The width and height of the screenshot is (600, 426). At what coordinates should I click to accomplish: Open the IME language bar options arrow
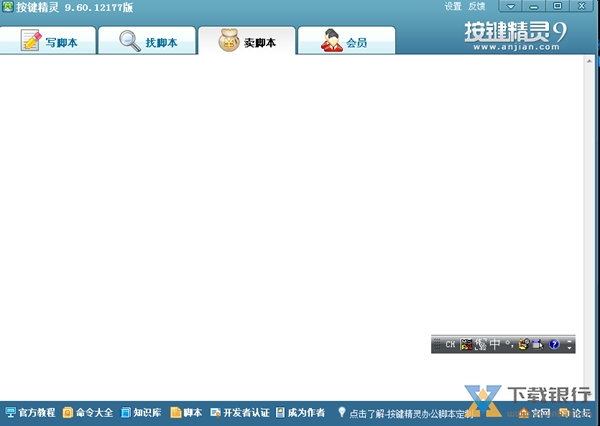[569, 348]
